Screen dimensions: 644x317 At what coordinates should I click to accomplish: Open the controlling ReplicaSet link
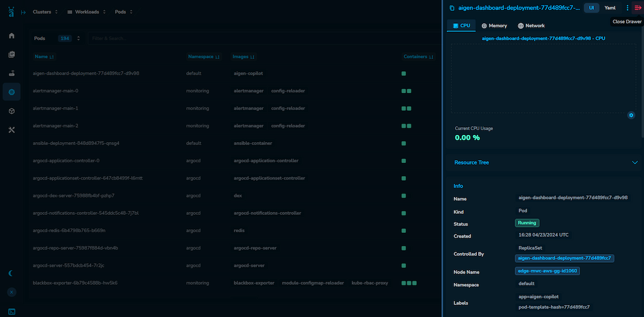[x=564, y=258]
